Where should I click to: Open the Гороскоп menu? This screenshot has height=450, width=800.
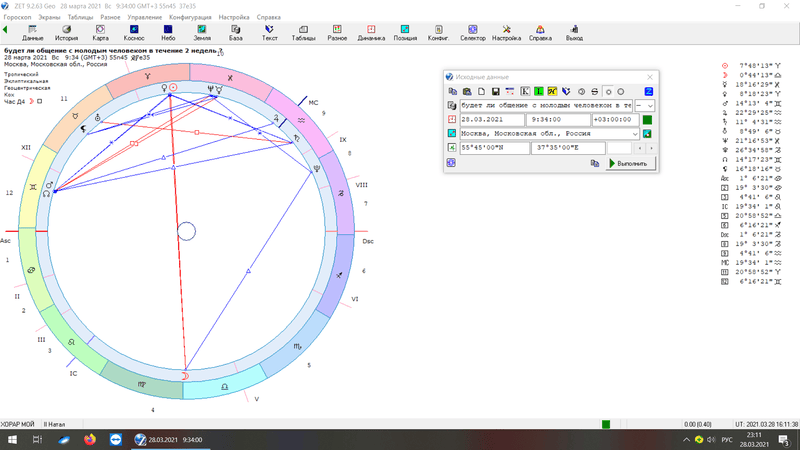pyautogui.click(x=17, y=17)
